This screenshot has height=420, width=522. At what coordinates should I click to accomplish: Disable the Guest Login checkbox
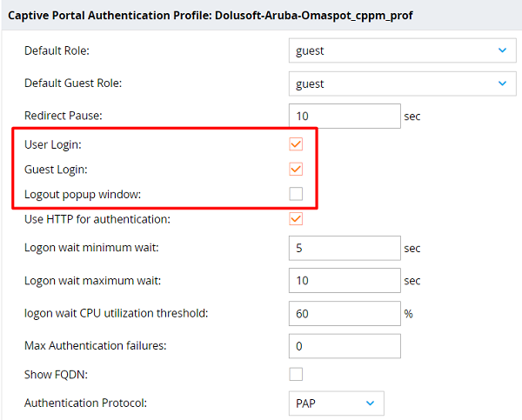click(x=297, y=169)
